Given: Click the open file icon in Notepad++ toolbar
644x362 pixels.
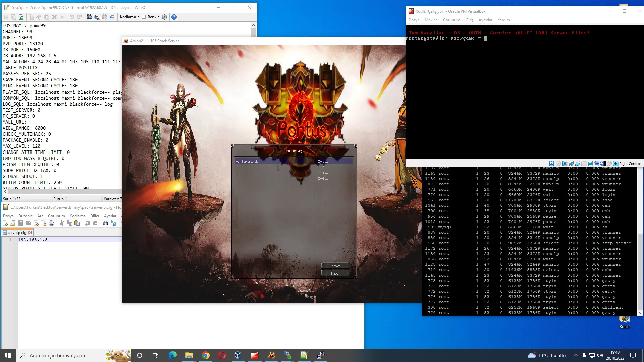Looking at the screenshot, I should pyautogui.click(x=13, y=223).
